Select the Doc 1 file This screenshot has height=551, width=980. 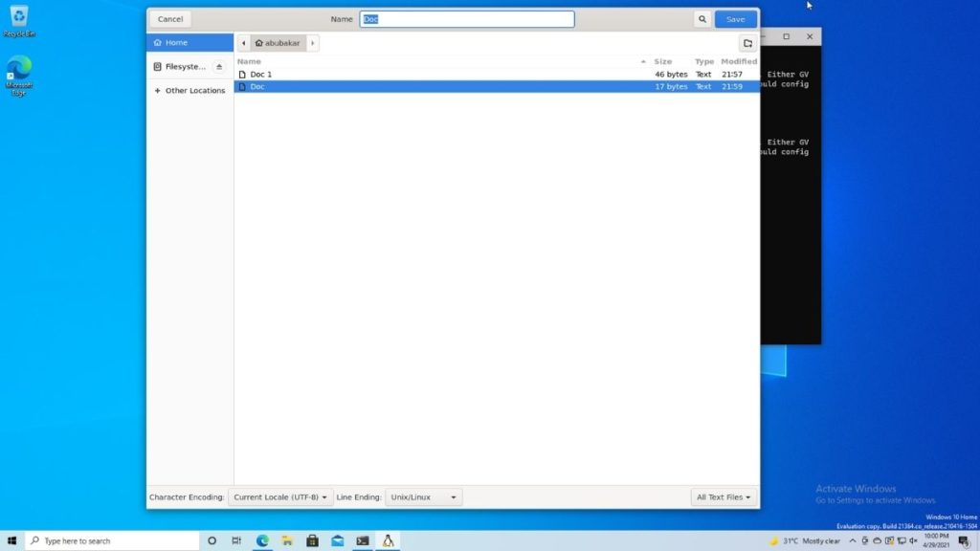click(261, 74)
